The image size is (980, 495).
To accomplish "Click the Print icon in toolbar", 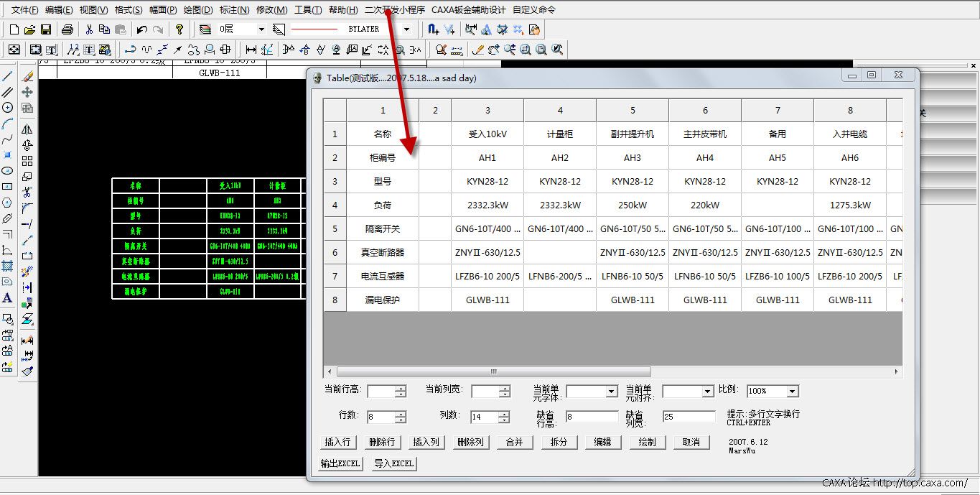I will pos(67,29).
